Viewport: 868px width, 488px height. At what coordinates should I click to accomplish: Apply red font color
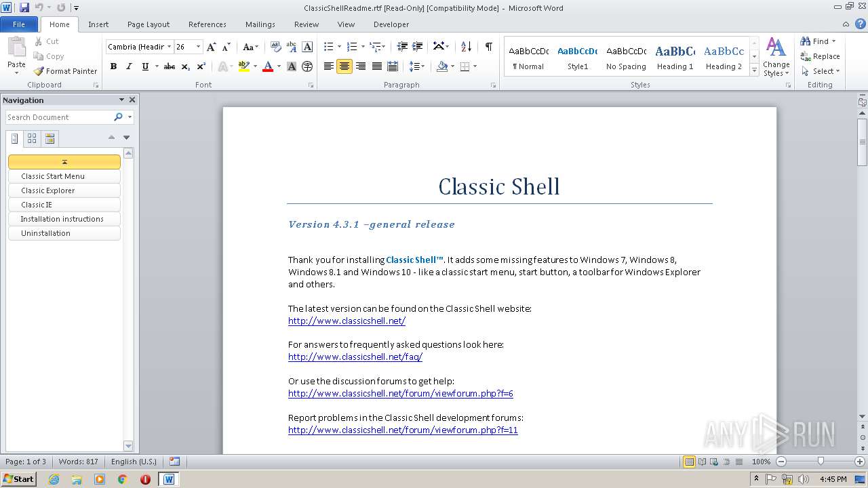pyautogui.click(x=268, y=66)
